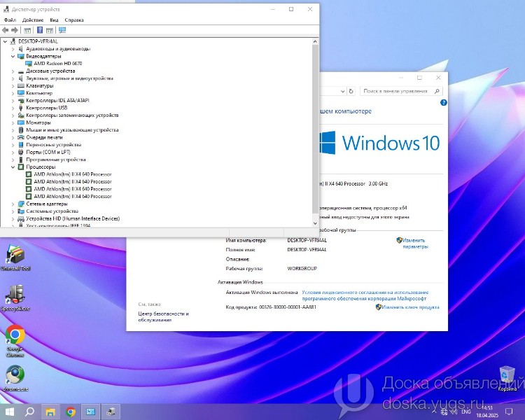
Task: Click the Google Chrome desktop icon
Action: point(15,340)
